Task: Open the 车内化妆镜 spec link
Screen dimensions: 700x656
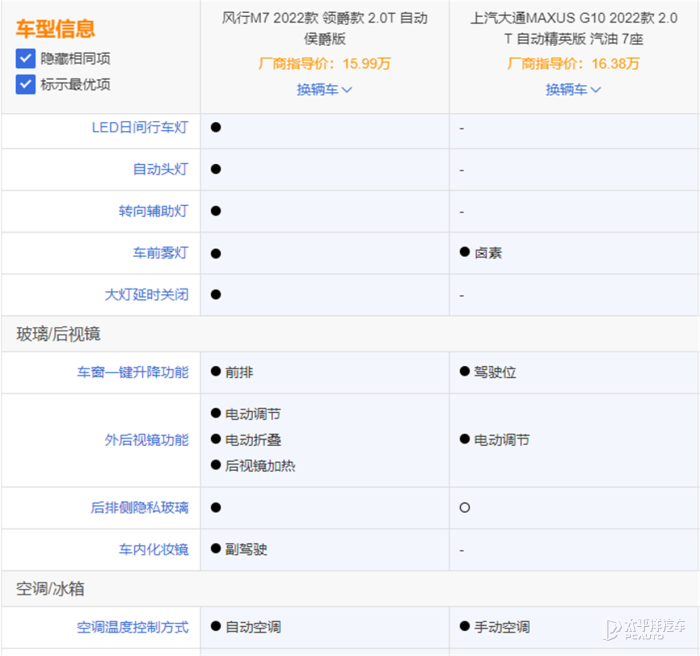Action: 154,549
